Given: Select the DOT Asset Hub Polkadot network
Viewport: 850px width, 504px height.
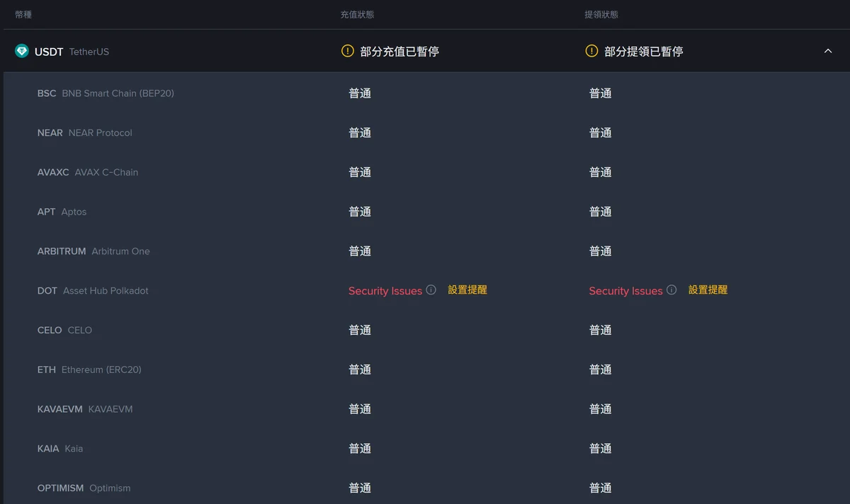Looking at the screenshot, I should (93, 291).
